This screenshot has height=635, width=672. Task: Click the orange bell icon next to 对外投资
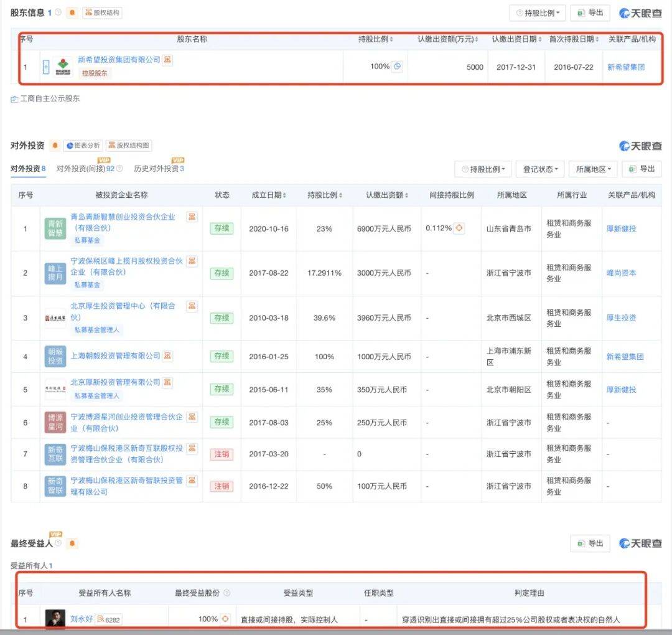click(x=55, y=146)
